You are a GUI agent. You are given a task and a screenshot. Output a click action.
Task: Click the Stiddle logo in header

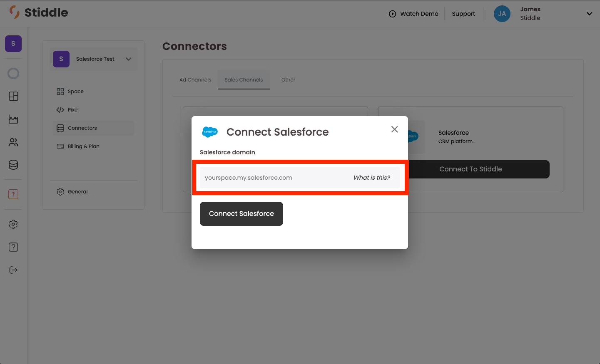[39, 12]
